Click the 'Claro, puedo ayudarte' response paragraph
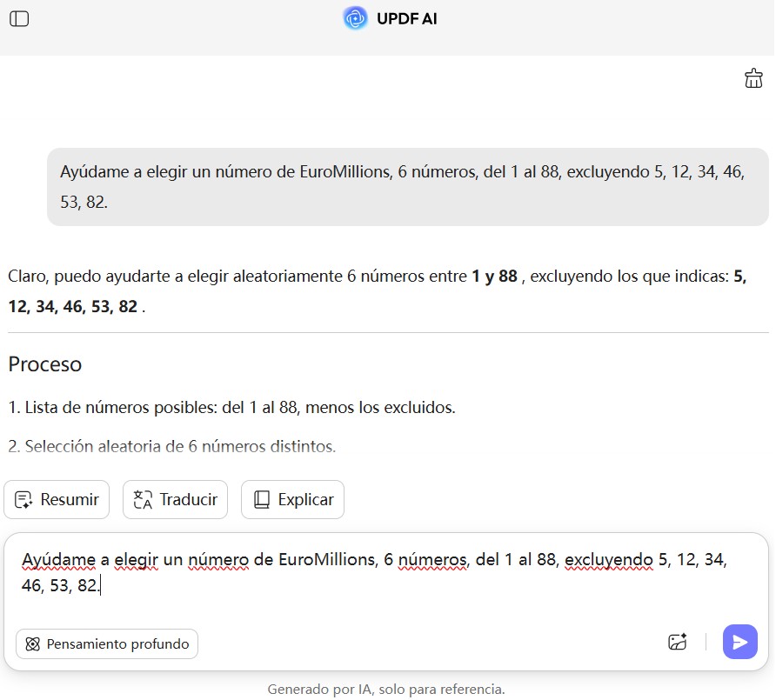 click(x=377, y=291)
